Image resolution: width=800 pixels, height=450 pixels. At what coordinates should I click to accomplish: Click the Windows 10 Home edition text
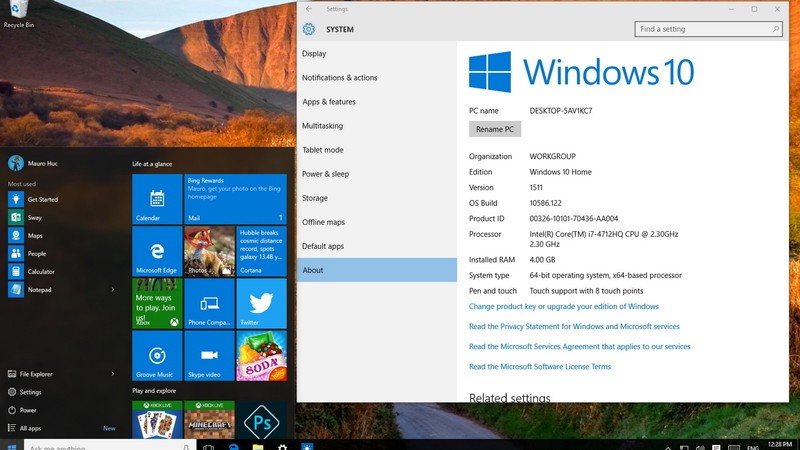[x=560, y=172]
